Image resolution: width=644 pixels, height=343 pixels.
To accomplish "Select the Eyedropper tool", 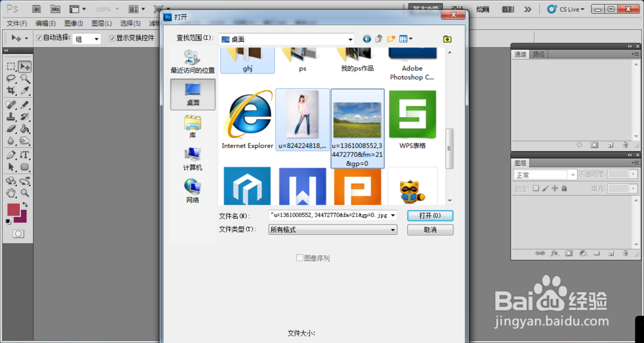I will click(x=24, y=91).
